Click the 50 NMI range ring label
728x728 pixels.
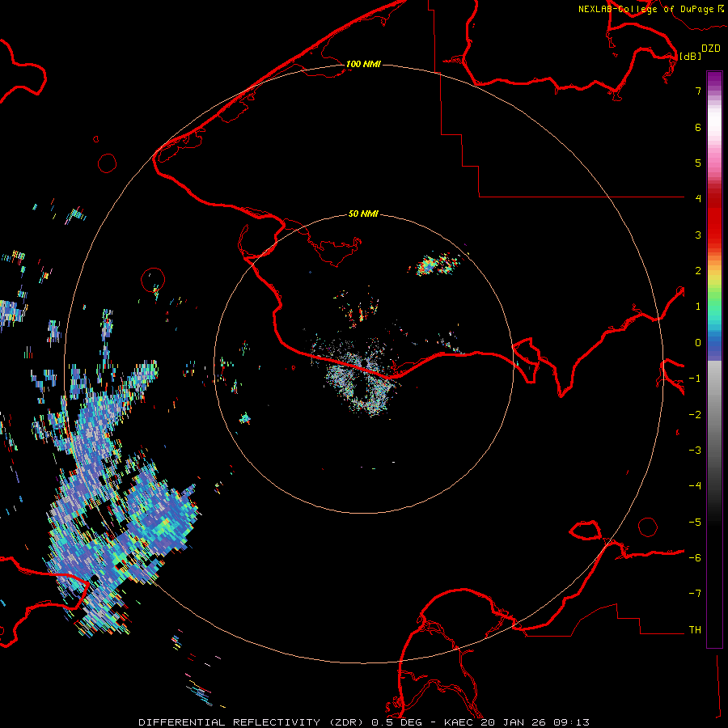[363, 214]
